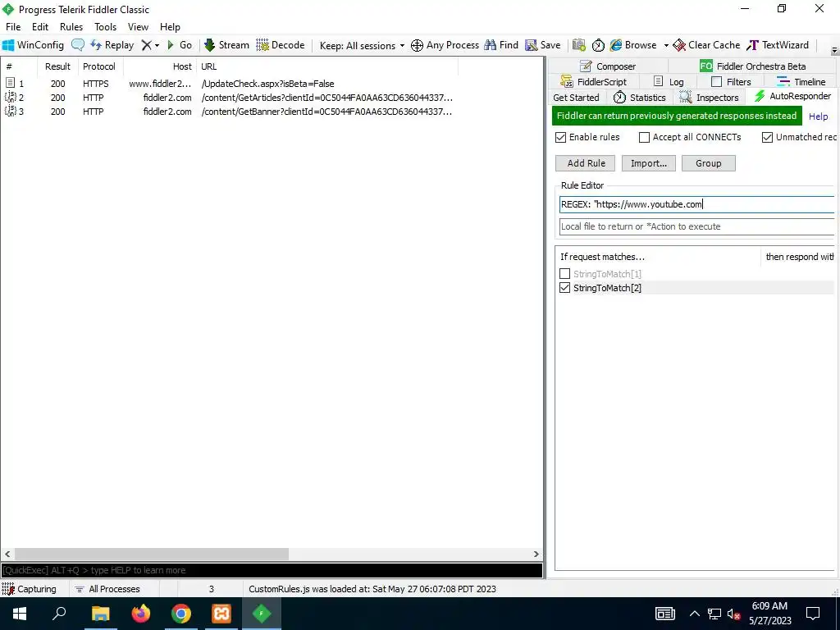Screen dimensions: 840x630
Task: Switch to FiddlerScript tab
Action: [x=594, y=81]
